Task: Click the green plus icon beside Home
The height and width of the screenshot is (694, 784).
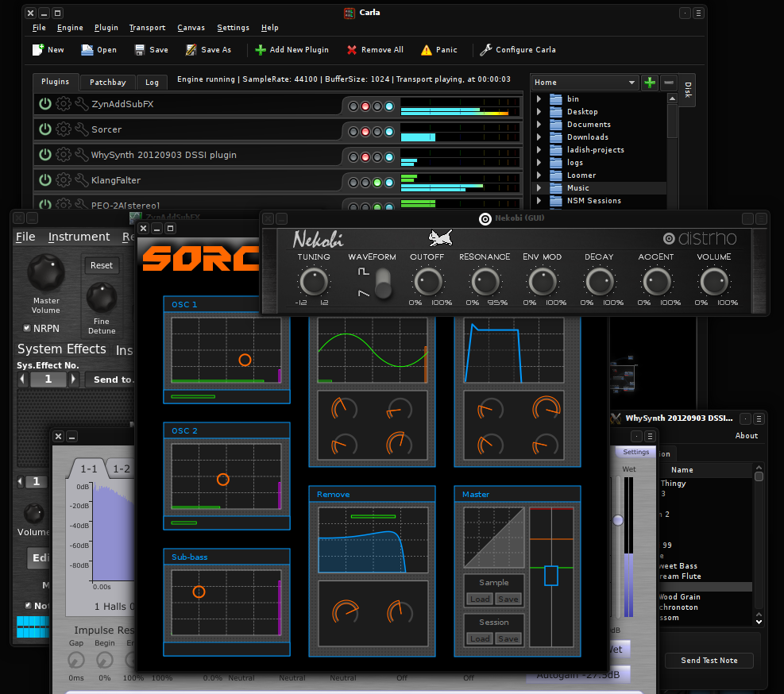Action: pos(650,83)
